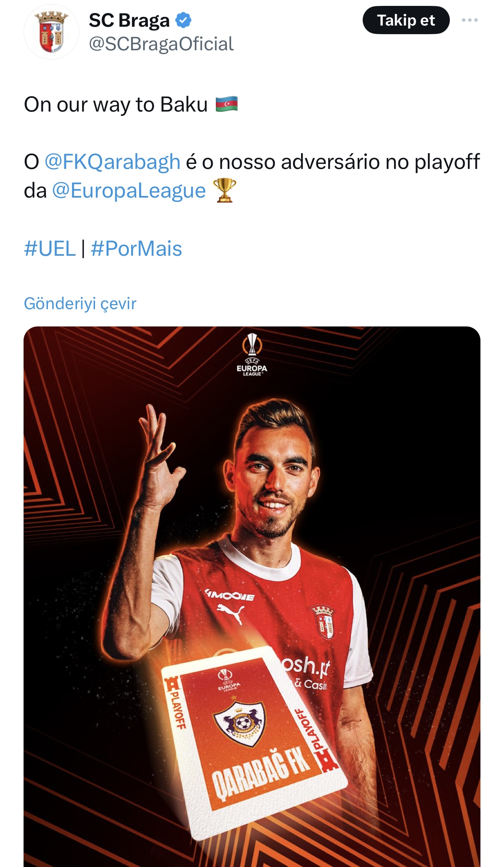Open the three-dot more options menu
Viewport: 504px width, 867px height.
[469, 20]
